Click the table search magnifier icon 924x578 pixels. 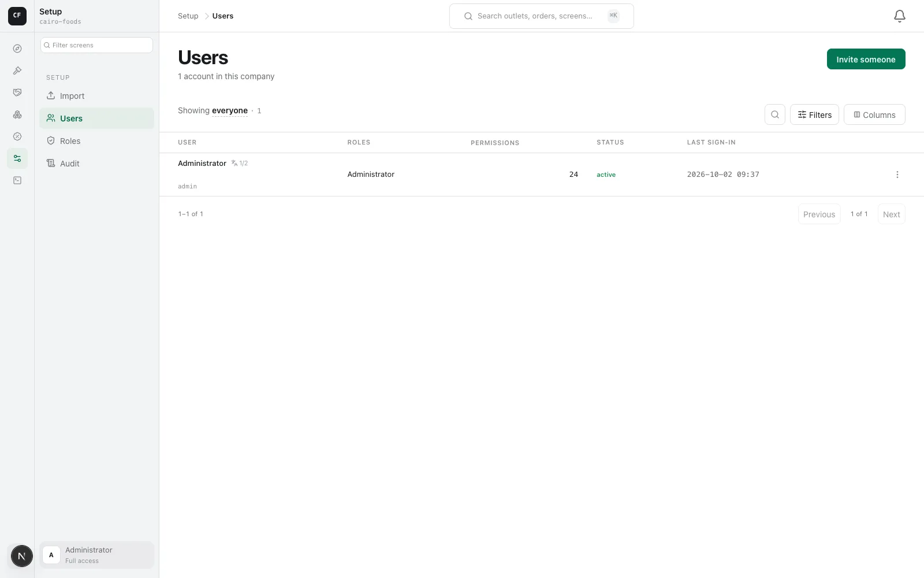coord(775,114)
